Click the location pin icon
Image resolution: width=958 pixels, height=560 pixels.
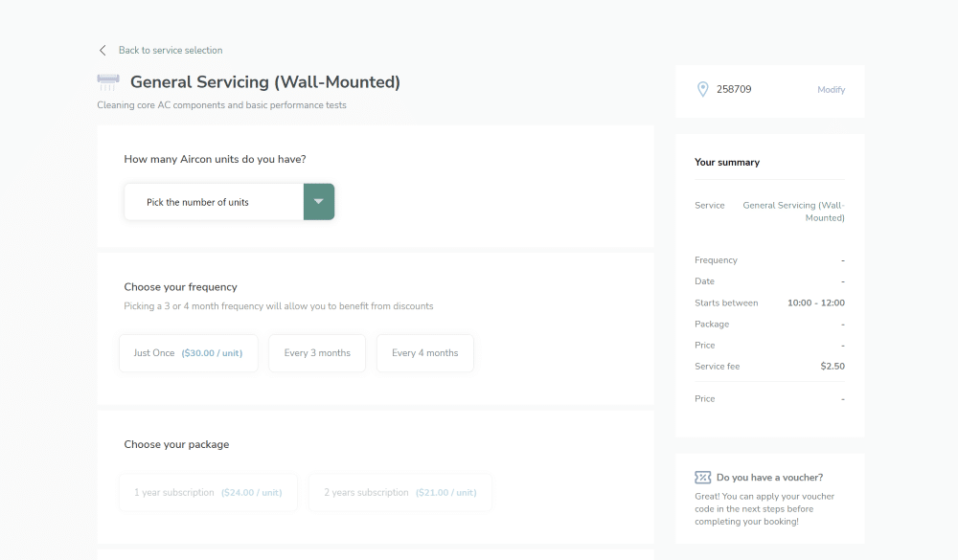703,89
